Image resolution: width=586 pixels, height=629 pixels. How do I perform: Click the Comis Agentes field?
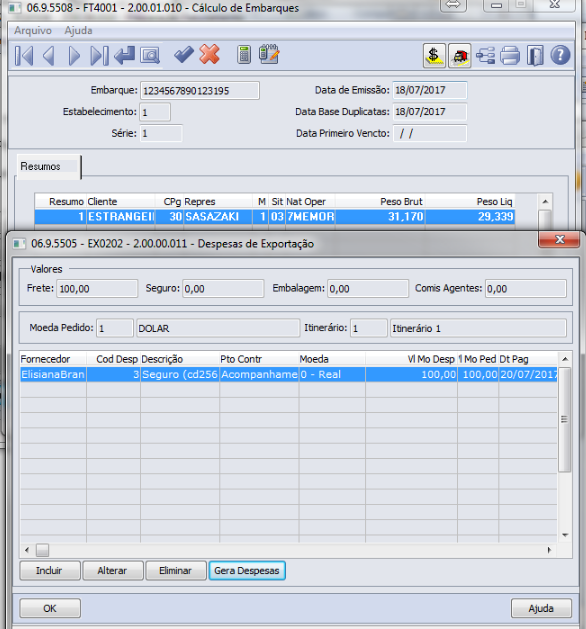point(525,288)
